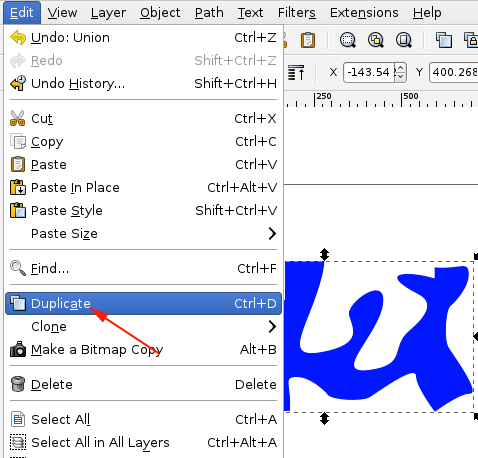The height and width of the screenshot is (458, 478).
Task: Click the Y position input field
Action: point(454,72)
